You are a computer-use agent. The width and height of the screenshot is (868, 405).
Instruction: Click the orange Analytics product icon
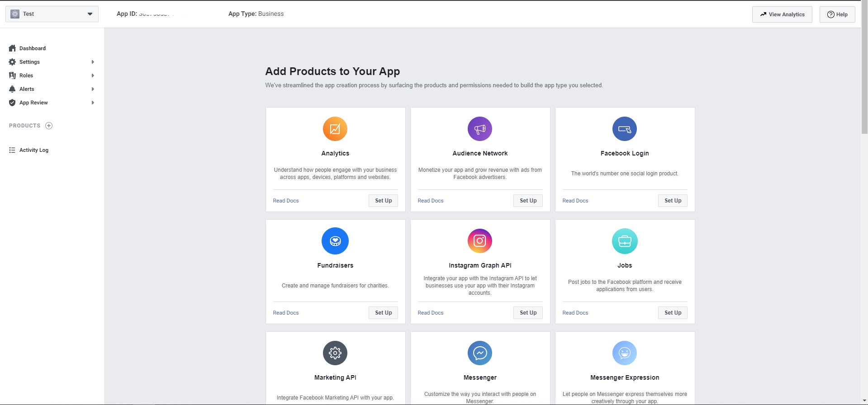coord(335,129)
